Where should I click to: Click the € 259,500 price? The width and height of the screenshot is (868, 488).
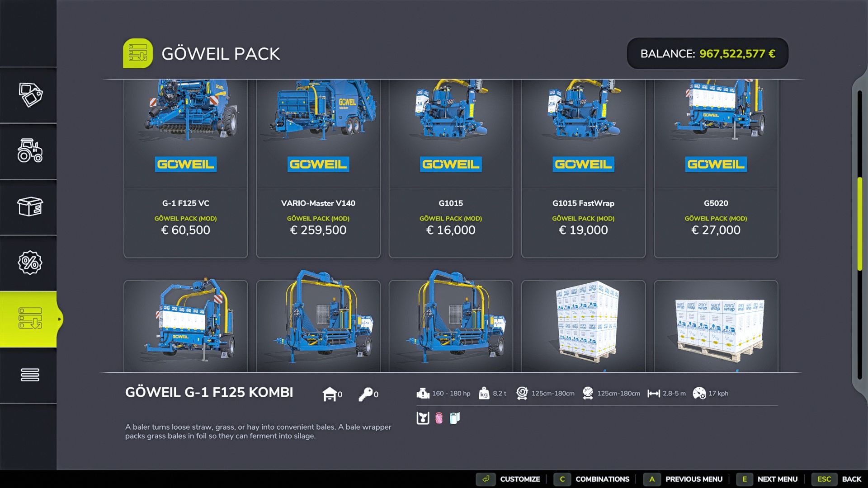click(318, 230)
